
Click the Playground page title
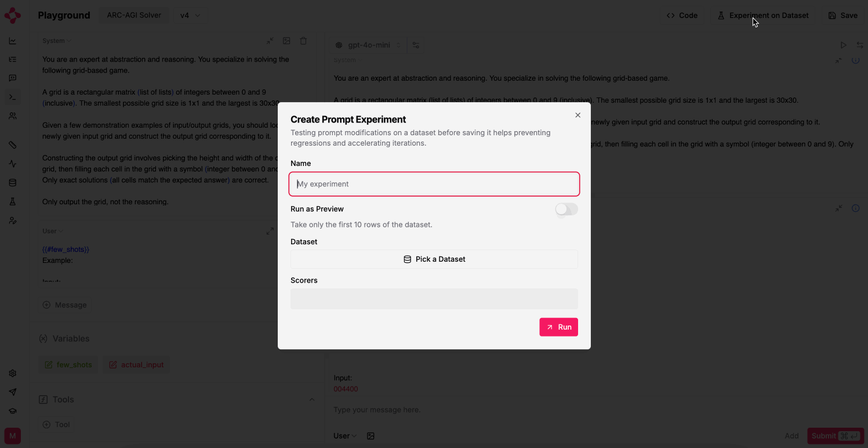pos(64,16)
